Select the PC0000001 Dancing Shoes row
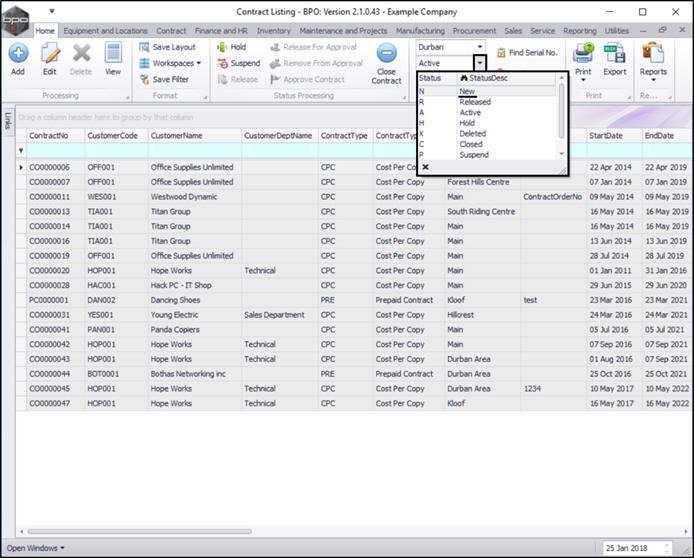This screenshot has height=558, width=694. (354, 300)
